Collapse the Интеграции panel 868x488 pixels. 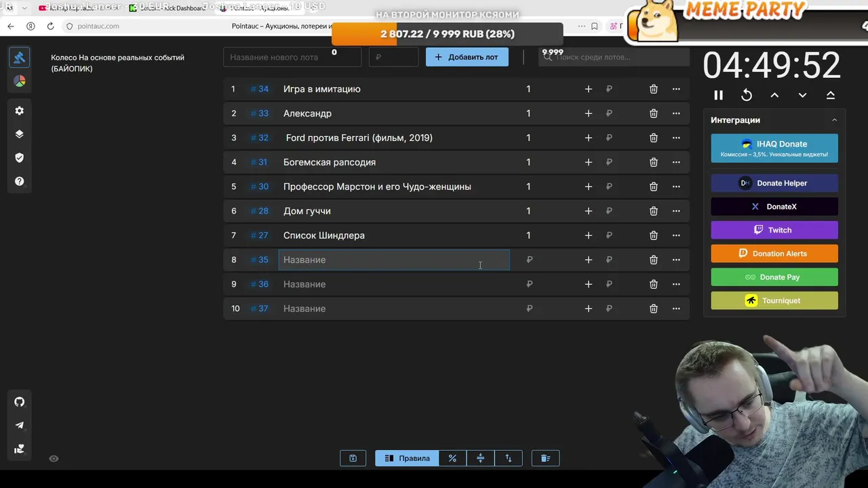point(834,120)
